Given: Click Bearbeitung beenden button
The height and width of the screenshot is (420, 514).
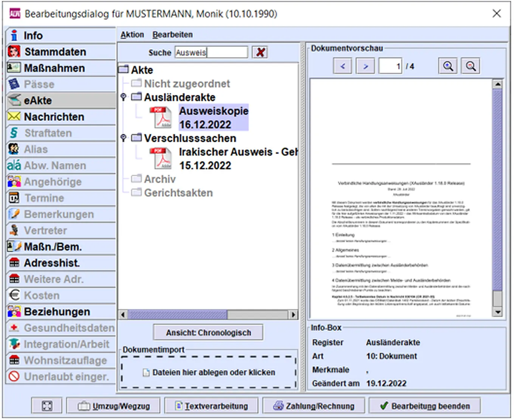Looking at the screenshot, I should click(425, 406).
